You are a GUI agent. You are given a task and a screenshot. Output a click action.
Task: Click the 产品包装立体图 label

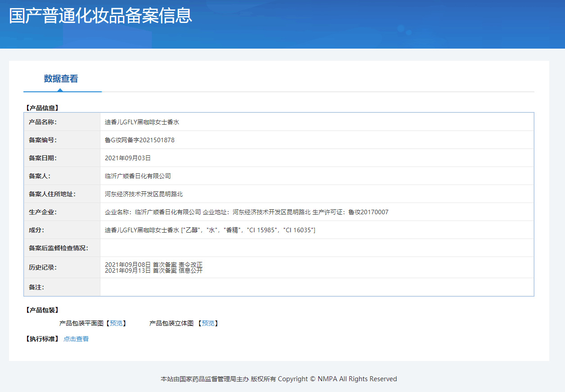click(172, 323)
